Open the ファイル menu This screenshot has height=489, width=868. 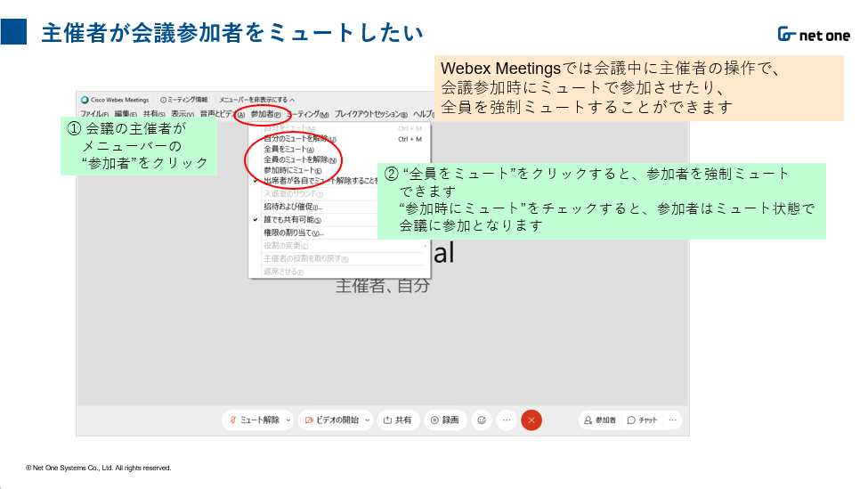(x=94, y=114)
